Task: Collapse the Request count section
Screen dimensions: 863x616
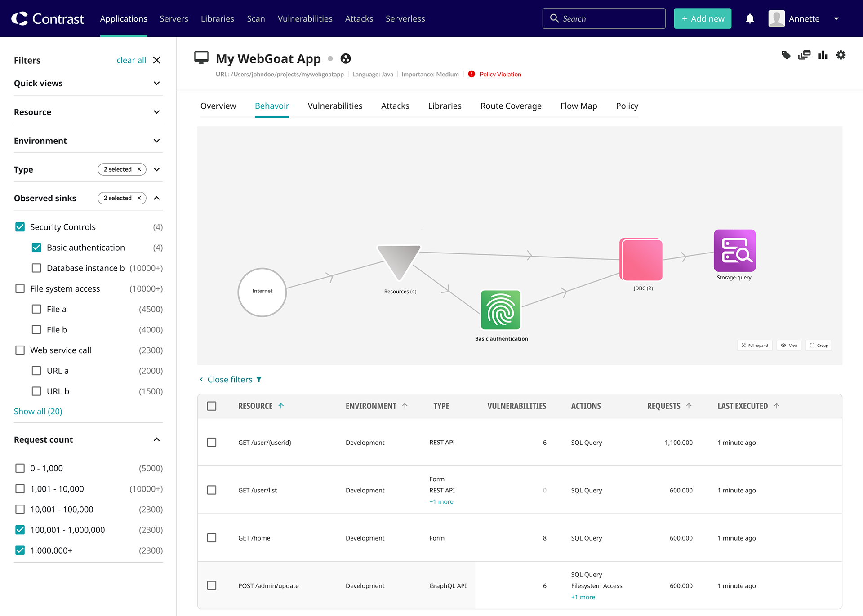Action: pos(156,439)
